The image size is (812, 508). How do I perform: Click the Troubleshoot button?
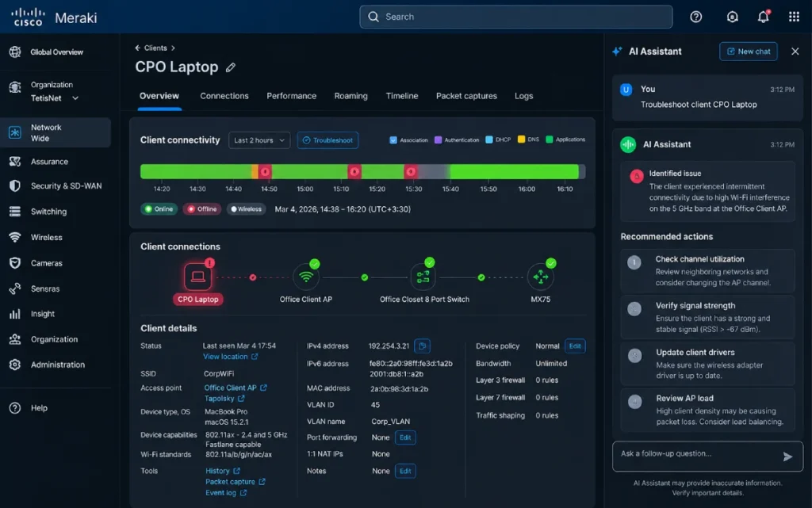point(327,140)
